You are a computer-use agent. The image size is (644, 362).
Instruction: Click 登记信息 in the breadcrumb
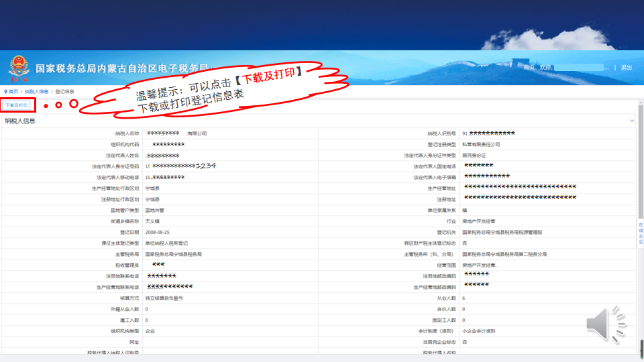pyautogui.click(x=64, y=92)
